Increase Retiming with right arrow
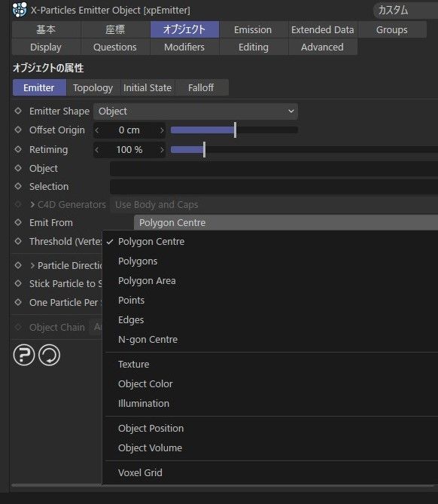This screenshot has height=504, width=438. point(162,150)
